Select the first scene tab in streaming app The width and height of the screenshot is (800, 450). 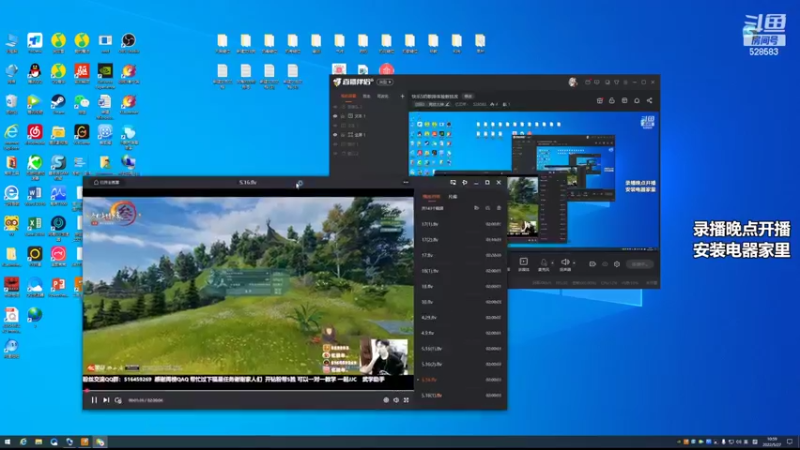click(348, 96)
